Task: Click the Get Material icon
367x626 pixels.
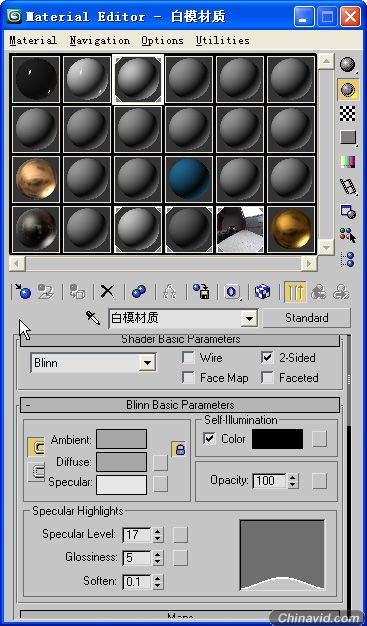Action: coord(22,291)
